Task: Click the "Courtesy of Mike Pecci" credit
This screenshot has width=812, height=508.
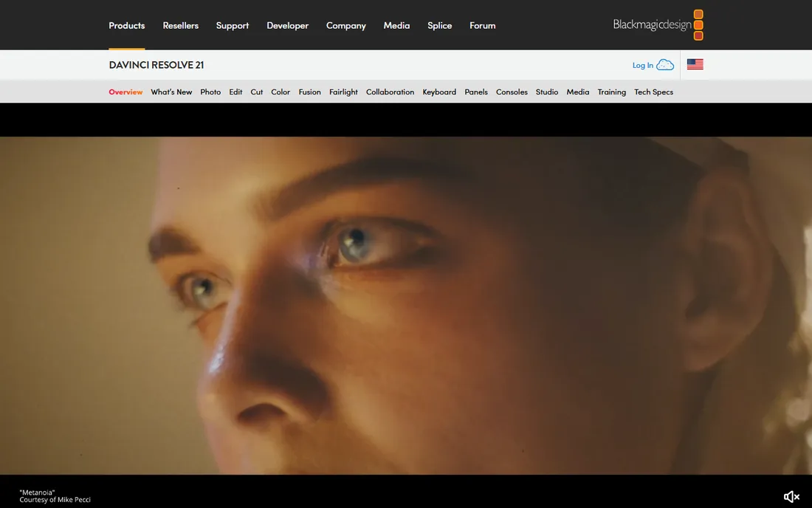Action: (55, 500)
